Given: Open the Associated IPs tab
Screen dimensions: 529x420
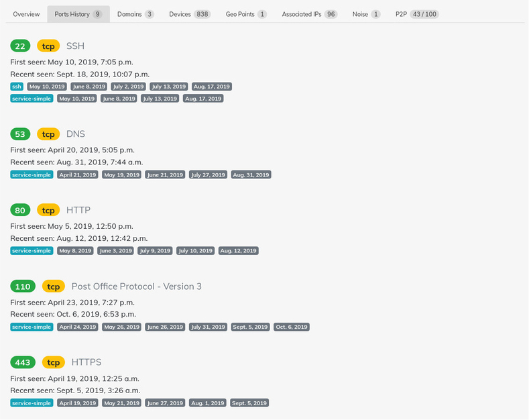Looking at the screenshot, I should coord(309,14).
